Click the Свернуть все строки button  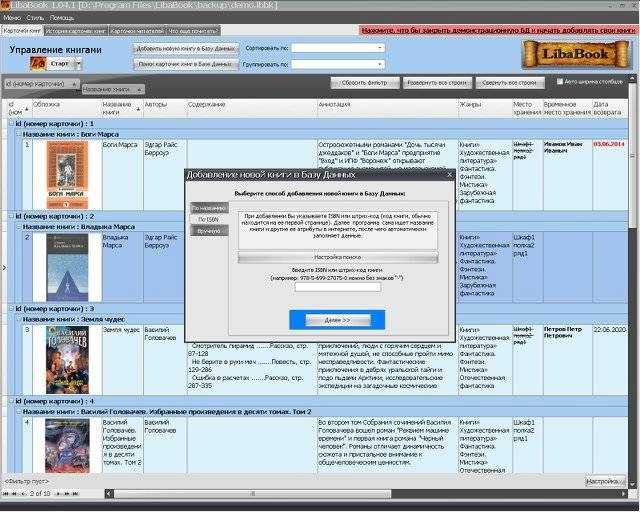coord(510,83)
